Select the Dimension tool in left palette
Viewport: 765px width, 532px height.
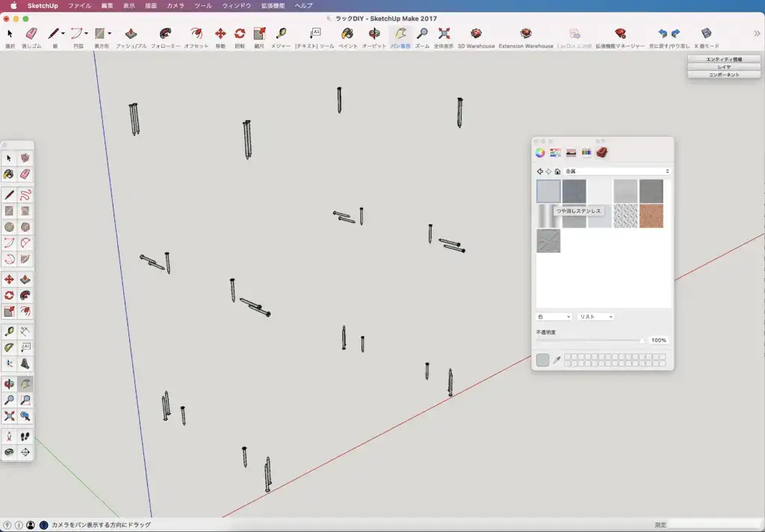tap(25, 332)
